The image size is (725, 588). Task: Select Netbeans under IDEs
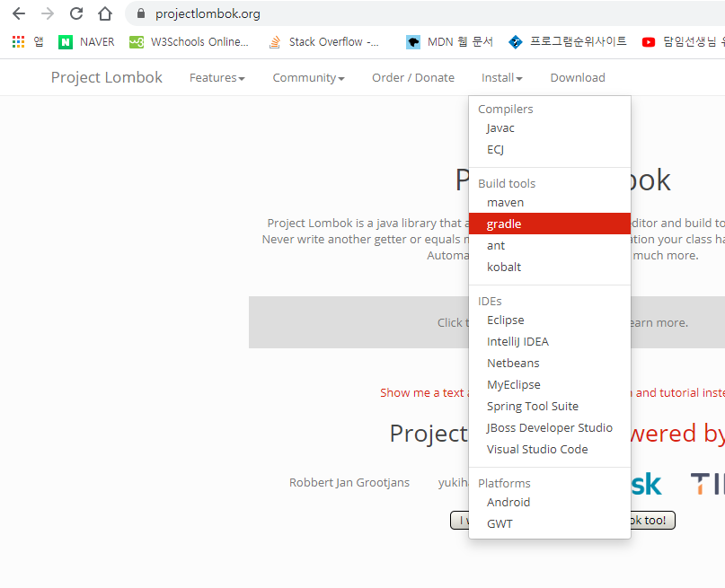click(550, 363)
